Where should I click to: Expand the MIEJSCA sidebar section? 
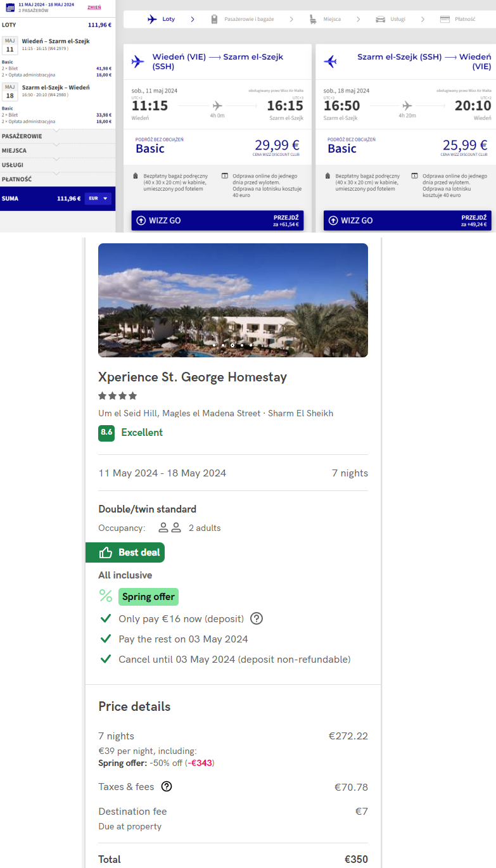[x=56, y=150]
